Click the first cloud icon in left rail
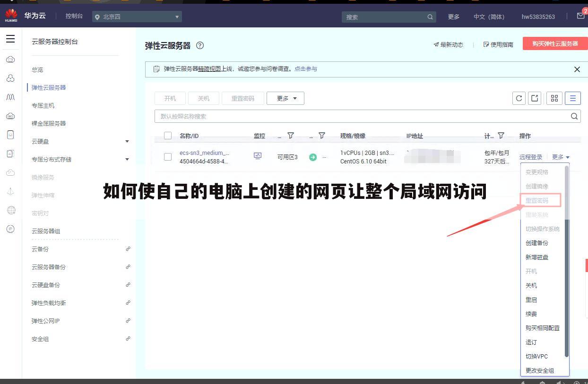588x384 pixels. coord(10,60)
